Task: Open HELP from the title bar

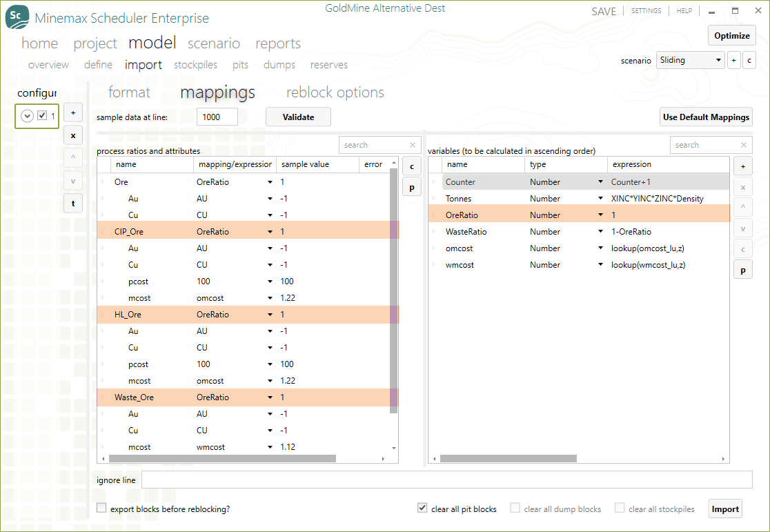Action: click(684, 11)
